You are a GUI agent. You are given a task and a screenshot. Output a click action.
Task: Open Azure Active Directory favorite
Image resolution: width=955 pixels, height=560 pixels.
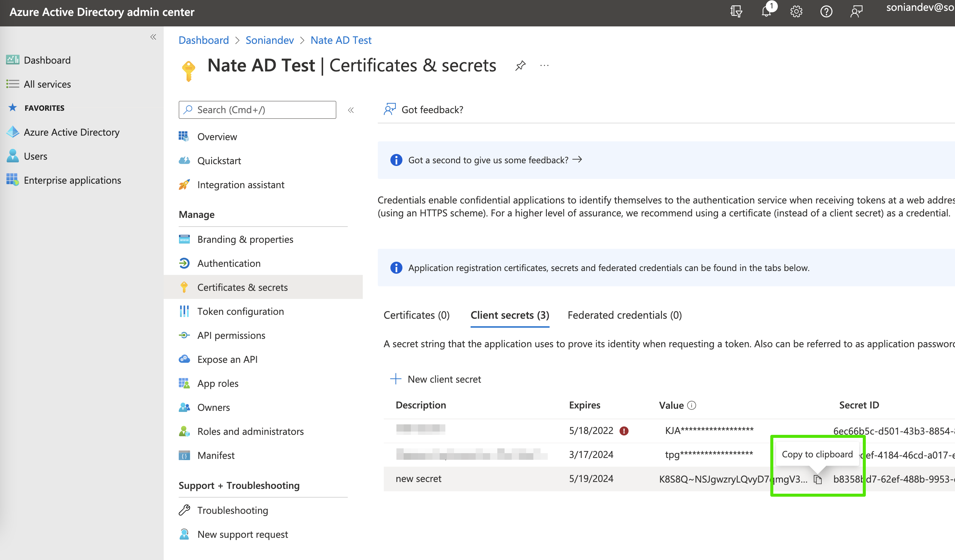click(71, 132)
